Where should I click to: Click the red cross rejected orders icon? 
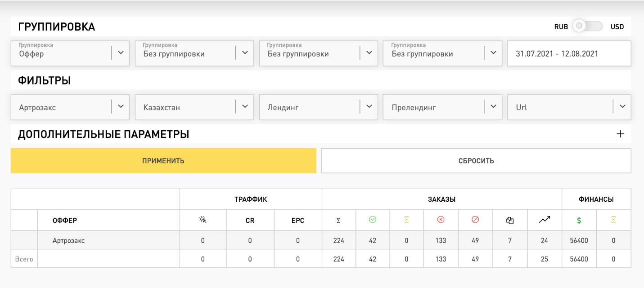tap(441, 220)
